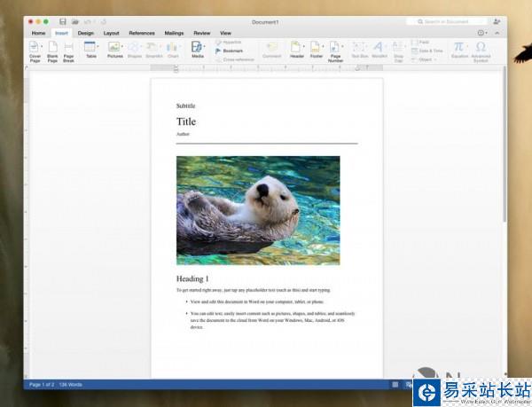Open the Mailings tab

coord(174,33)
